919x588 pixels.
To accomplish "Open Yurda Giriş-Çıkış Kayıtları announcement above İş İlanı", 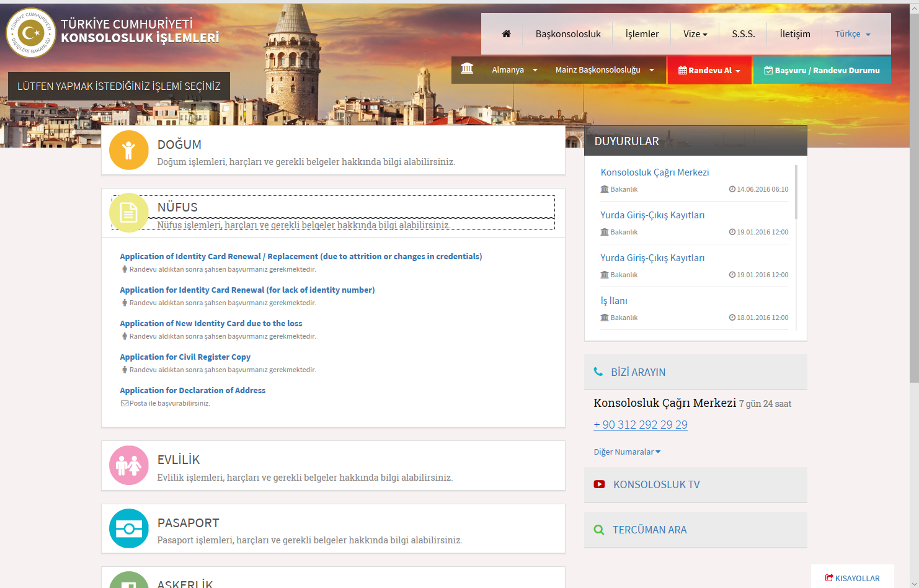I will click(652, 258).
